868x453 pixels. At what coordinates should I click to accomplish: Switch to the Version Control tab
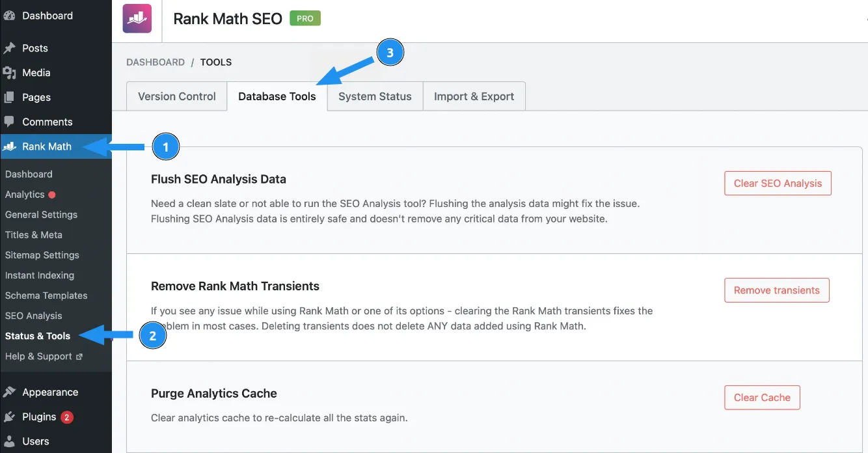coord(177,96)
